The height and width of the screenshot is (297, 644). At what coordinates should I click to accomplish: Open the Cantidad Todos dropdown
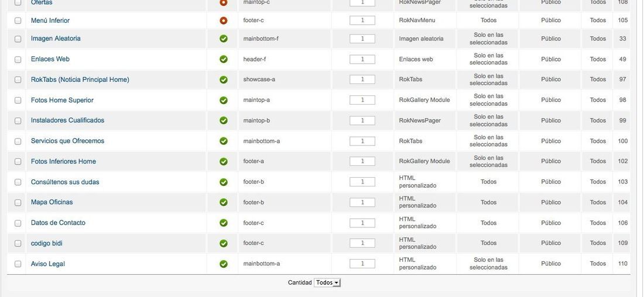(327, 282)
